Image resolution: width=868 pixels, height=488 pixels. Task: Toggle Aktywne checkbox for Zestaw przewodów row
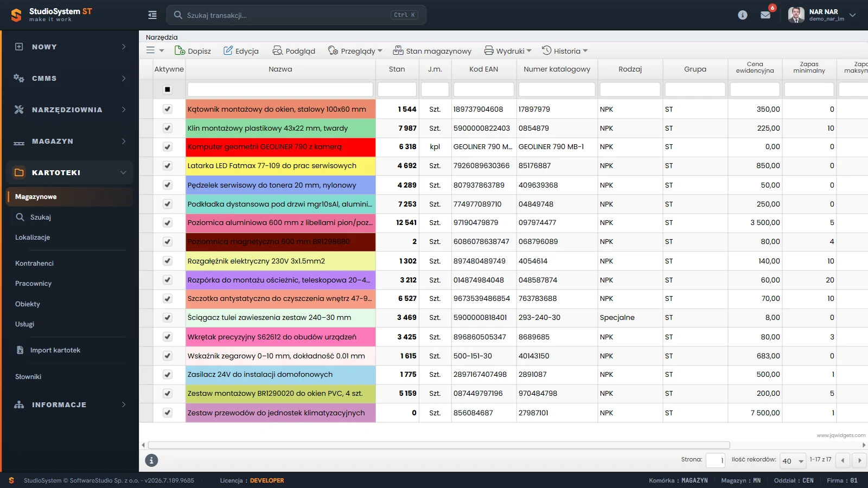click(168, 413)
